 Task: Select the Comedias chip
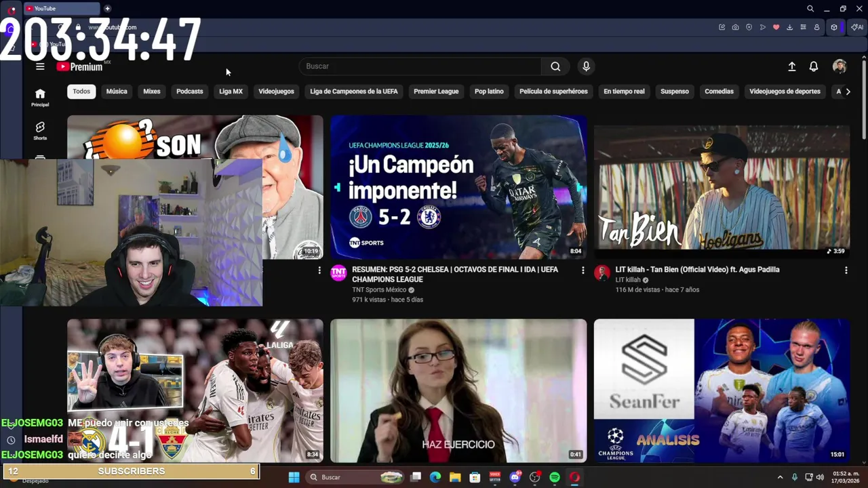pos(719,91)
